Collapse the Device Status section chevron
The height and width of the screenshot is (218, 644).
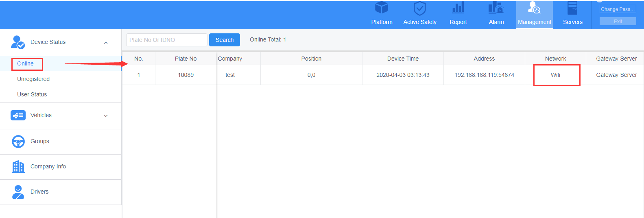click(x=106, y=43)
